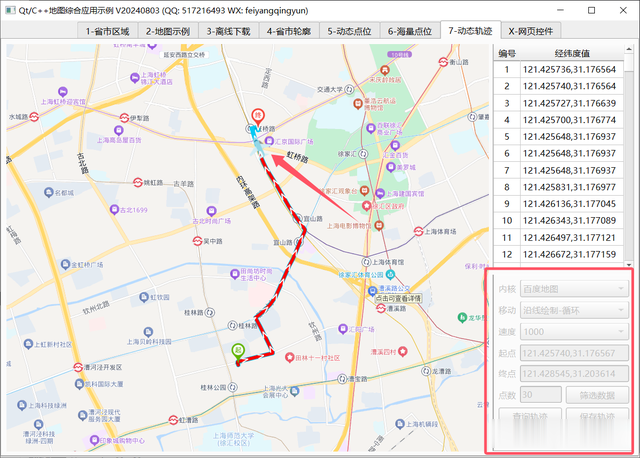Click the 名都城 residential marker
Image resolution: width=640 pixels, height=458 pixels.
49,192
